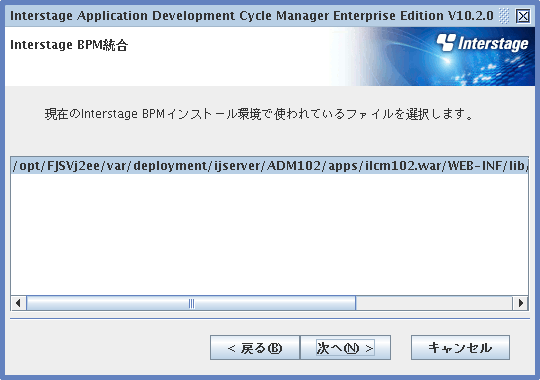The height and width of the screenshot is (380, 540).
Task: Click the horizontal scrollbar right arrow
Action: click(520, 303)
